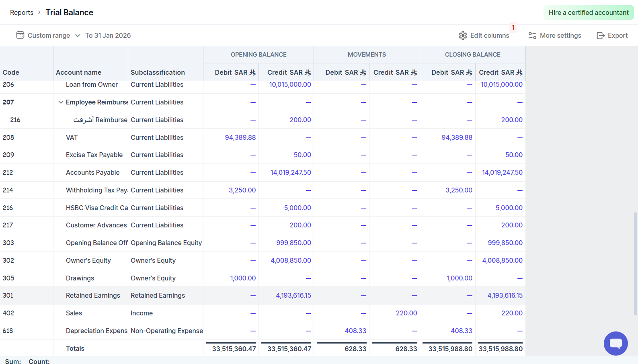
Task: Go back to Reports breadcrumb
Action: coord(22,13)
